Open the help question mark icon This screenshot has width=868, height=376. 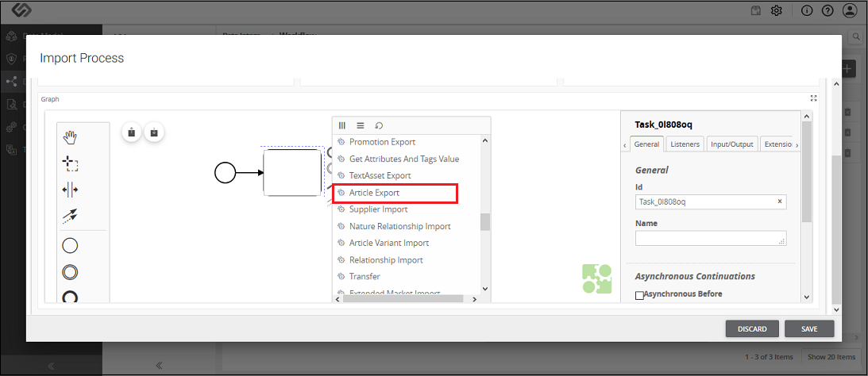pos(827,10)
